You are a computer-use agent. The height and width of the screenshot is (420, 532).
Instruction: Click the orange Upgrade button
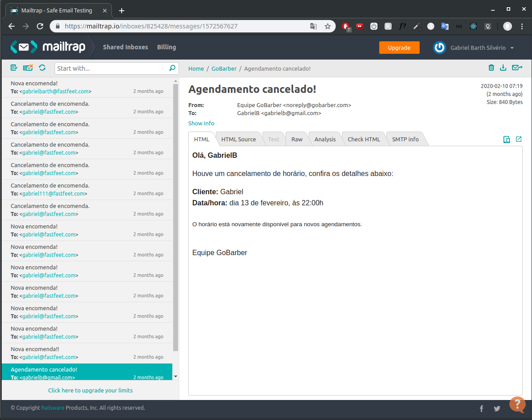pos(399,48)
